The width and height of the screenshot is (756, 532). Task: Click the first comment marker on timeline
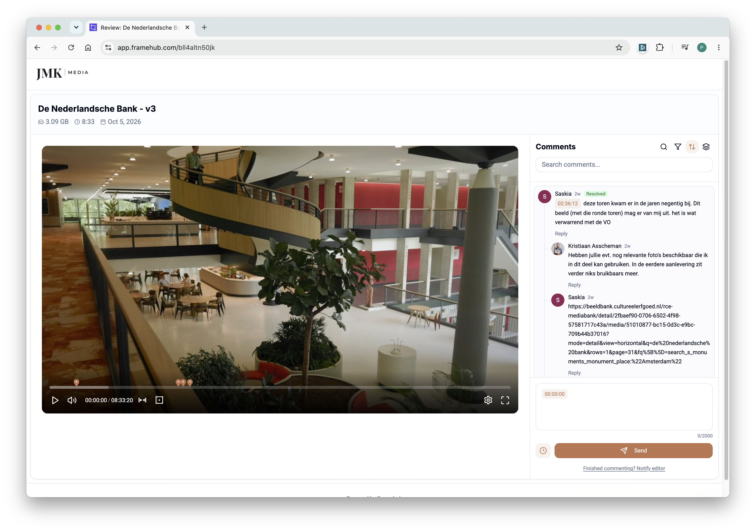[76, 382]
